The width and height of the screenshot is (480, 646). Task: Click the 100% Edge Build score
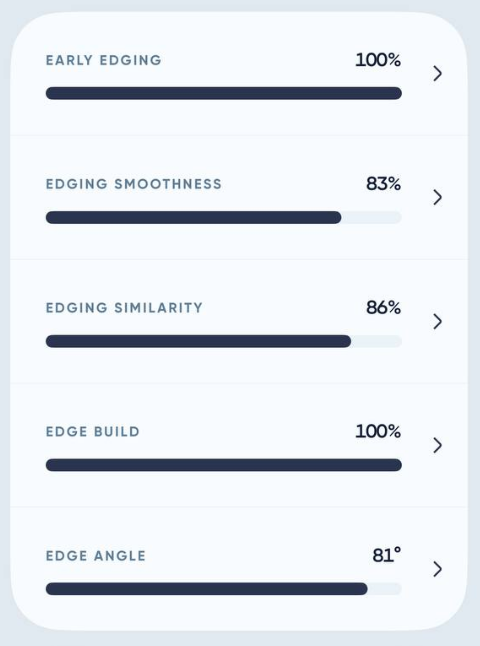[x=378, y=432]
